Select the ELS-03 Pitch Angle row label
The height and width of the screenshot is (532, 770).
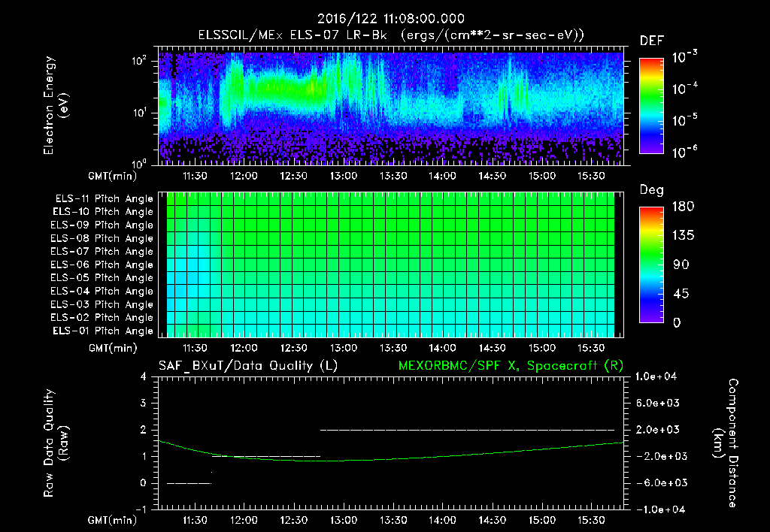[102, 304]
